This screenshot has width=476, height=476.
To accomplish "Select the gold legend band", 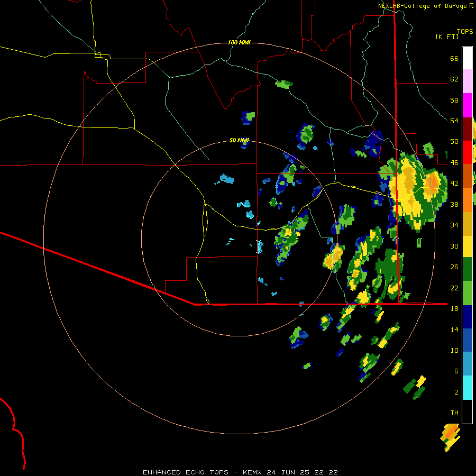I will (467, 224).
